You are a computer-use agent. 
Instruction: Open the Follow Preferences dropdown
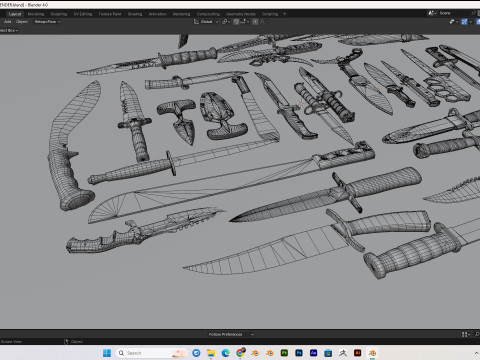tap(231, 334)
